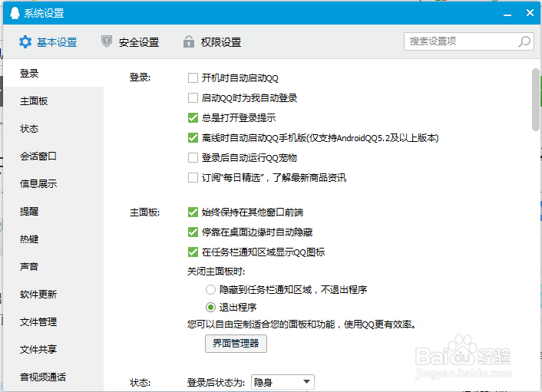Enable 开机时自动启动QQ checkbox
The width and height of the screenshot is (542, 392).
(x=193, y=78)
